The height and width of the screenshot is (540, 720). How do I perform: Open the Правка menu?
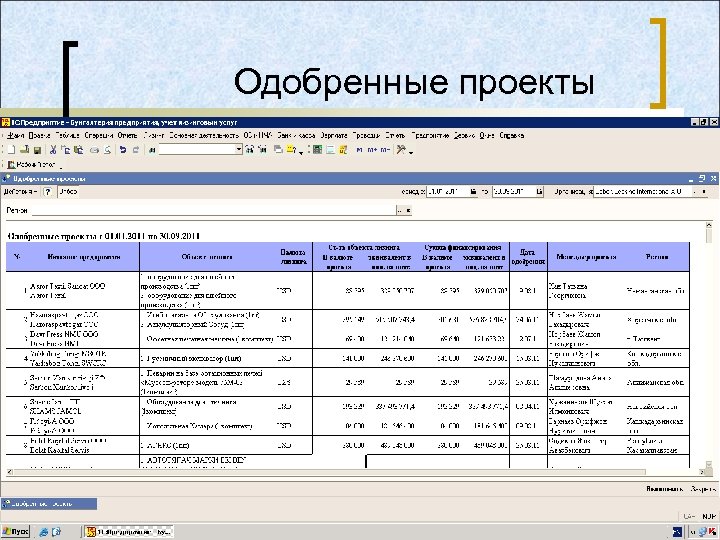39,135
